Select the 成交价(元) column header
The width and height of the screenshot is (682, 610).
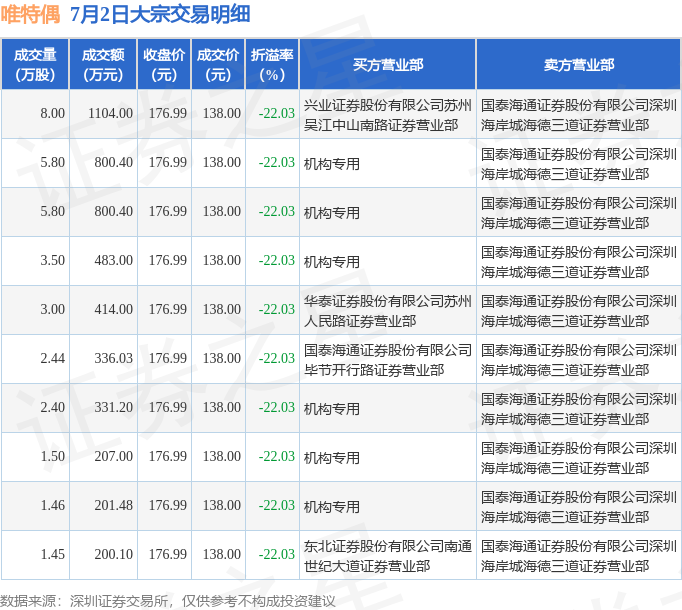[x=218, y=64]
